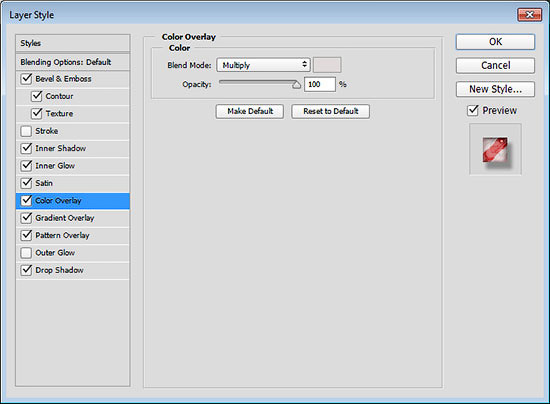Image resolution: width=550 pixels, height=404 pixels.
Task: Toggle the Inner Glow checkbox
Action: [x=26, y=166]
